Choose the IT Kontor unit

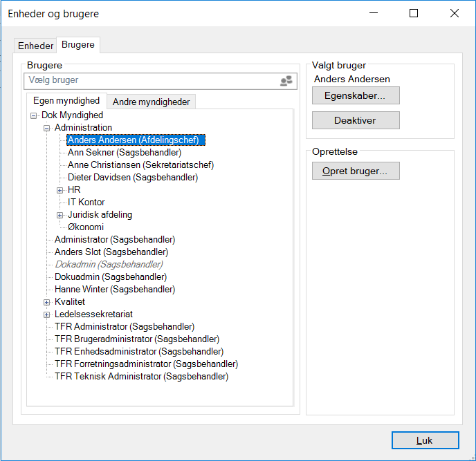click(86, 203)
